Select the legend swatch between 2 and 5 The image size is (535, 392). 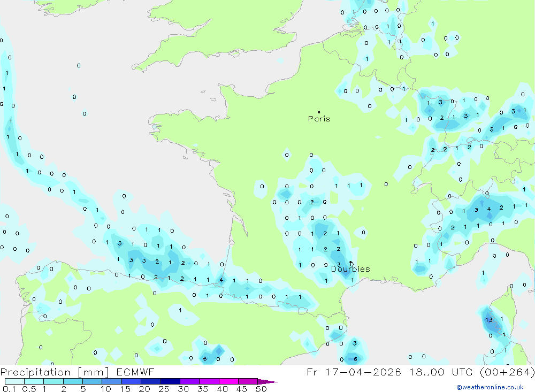(73, 381)
